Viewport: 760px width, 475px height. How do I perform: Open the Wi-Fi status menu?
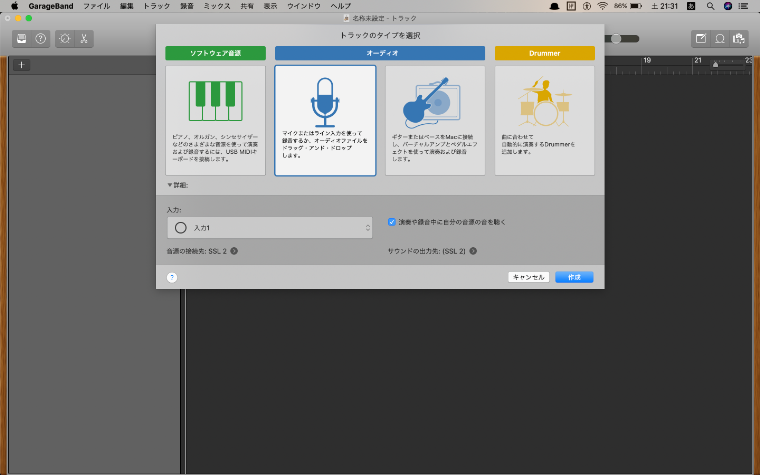pos(602,6)
